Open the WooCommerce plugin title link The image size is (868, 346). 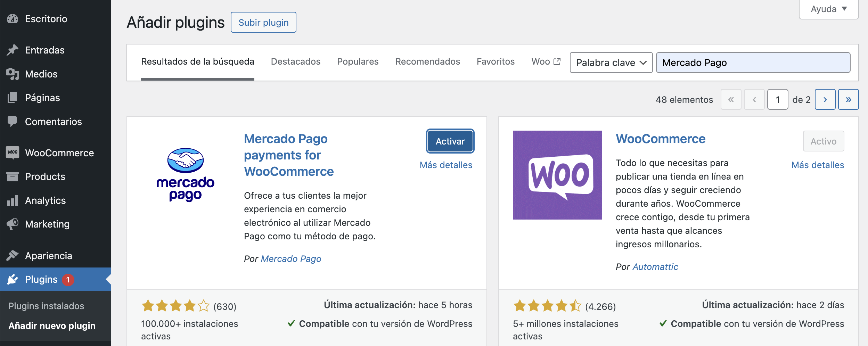[661, 139]
